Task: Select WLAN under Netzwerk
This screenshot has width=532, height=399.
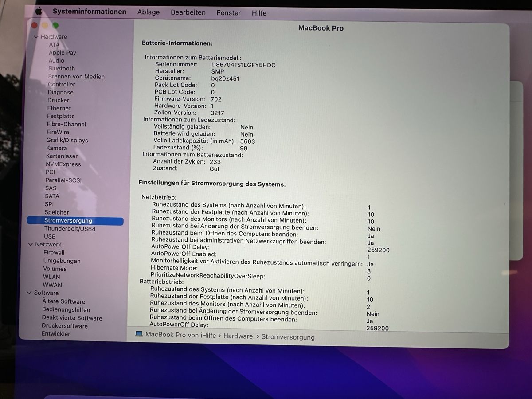Action: pos(51,277)
